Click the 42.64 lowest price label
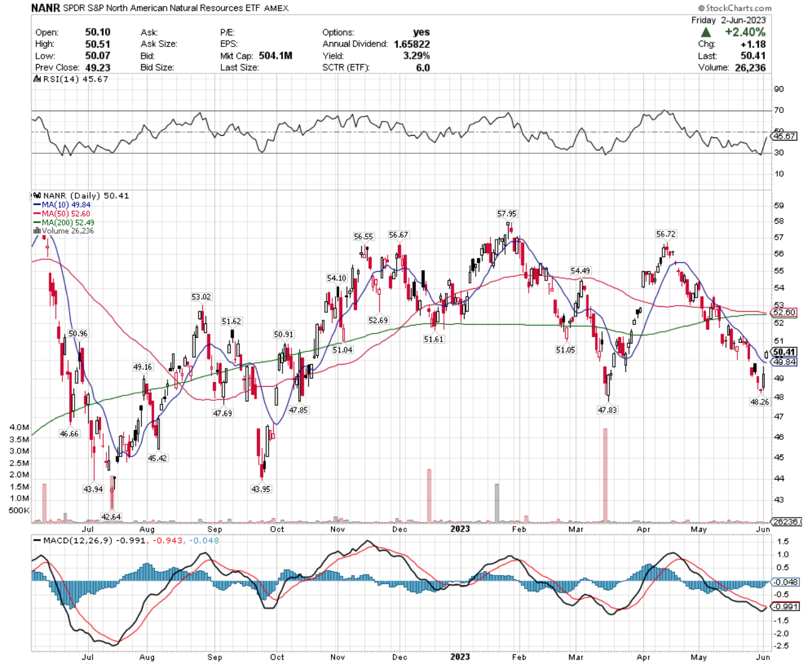 click(111, 517)
